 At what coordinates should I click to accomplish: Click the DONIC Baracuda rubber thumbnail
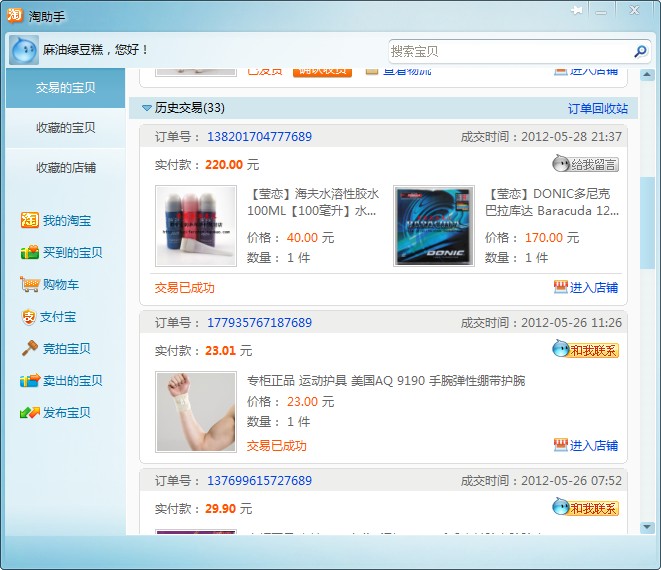[434, 226]
